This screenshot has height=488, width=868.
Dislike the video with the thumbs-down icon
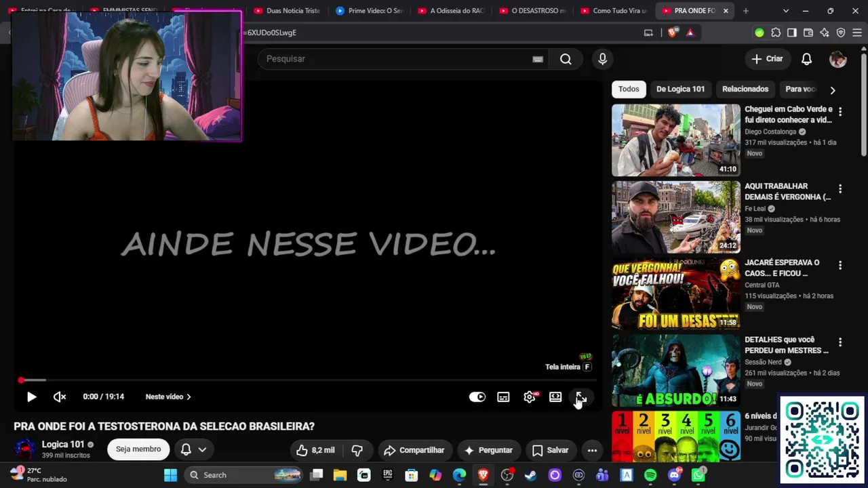click(x=357, y=450)
